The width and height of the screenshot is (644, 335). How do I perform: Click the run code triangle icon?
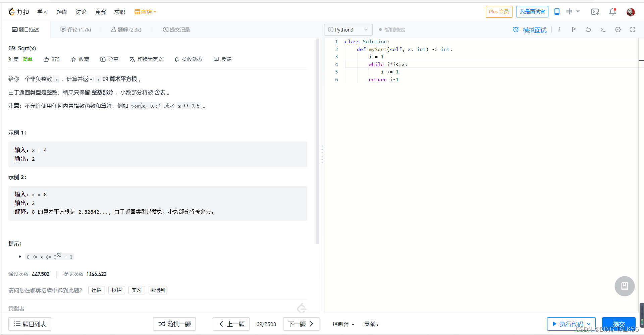pos(574,30)
